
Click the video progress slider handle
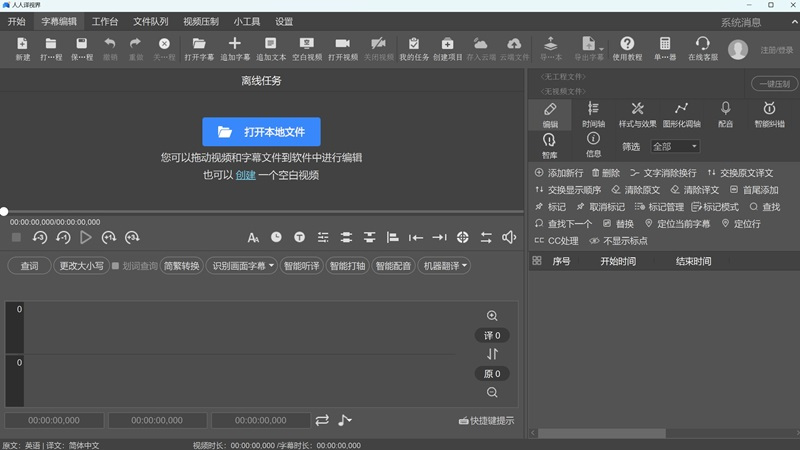pos(4,211)
